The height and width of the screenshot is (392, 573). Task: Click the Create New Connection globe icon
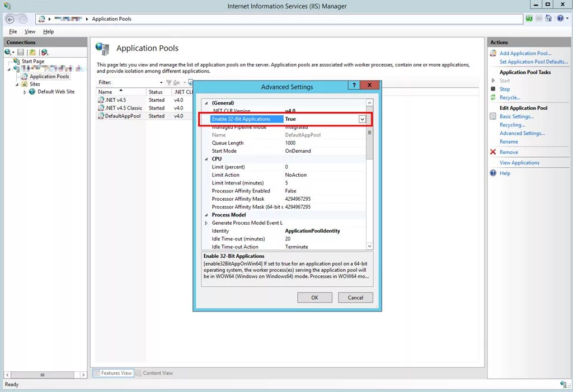[8, 52]
